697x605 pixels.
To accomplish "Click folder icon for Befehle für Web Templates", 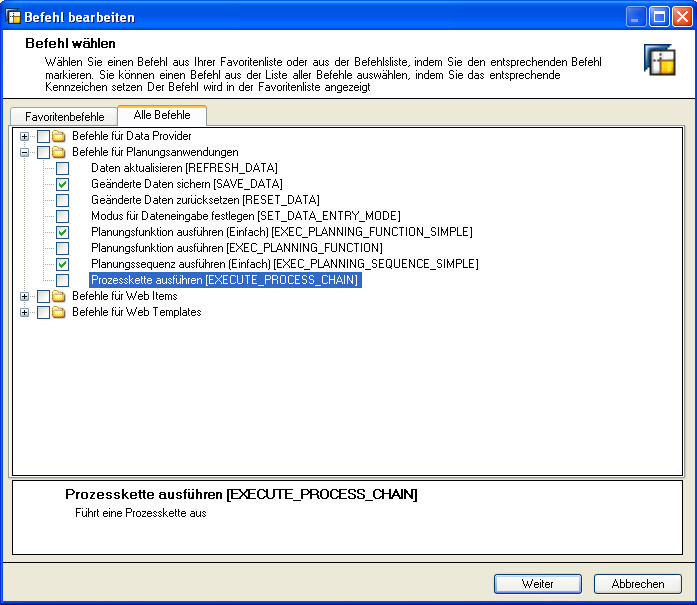I will tap(59, 312).
